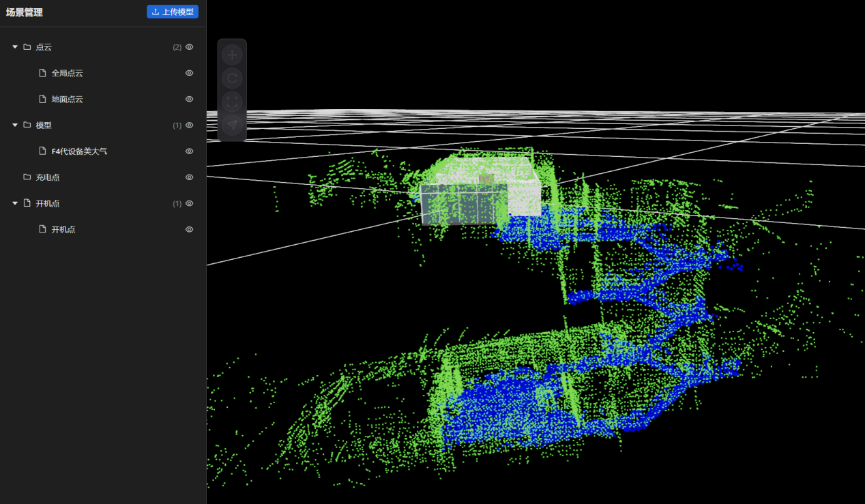865x504 pixels.
Task: Collapse the 开机点 parent group arrow
Action: (x=15, y=203)
